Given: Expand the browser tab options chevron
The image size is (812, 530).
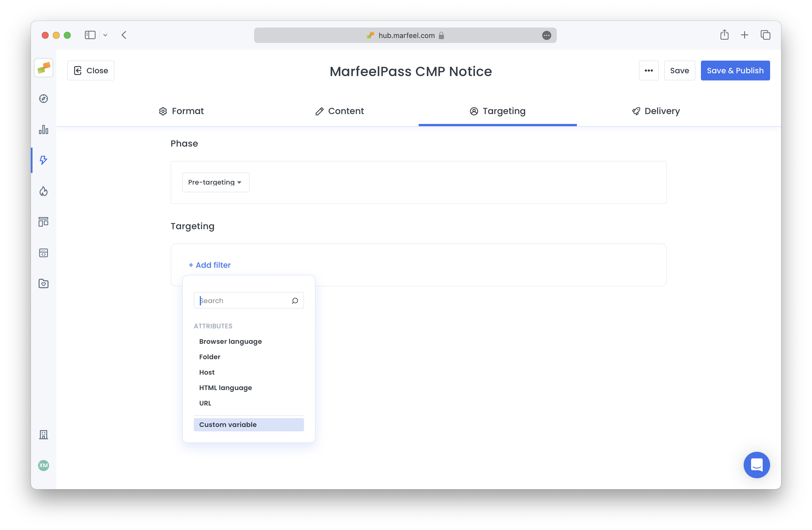Looking at the screenshot, I should coord(105,35).
